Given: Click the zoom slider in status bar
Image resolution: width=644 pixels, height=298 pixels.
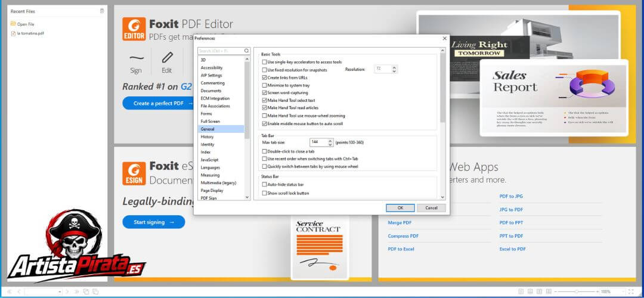Looking at the screenshot, I should (577, 292).
